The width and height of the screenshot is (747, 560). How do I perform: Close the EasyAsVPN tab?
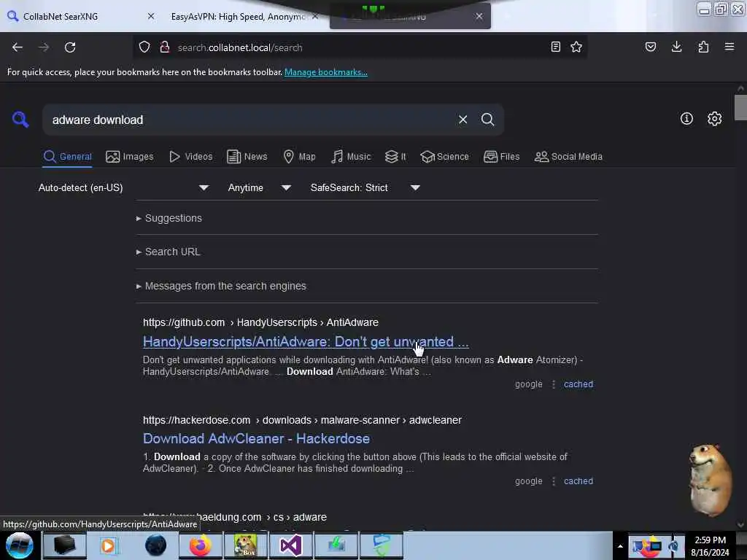click(x=315, y=16)
